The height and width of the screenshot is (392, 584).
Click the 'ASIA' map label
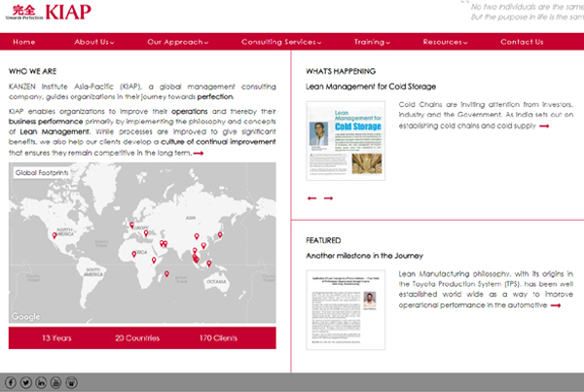point(191,218)
